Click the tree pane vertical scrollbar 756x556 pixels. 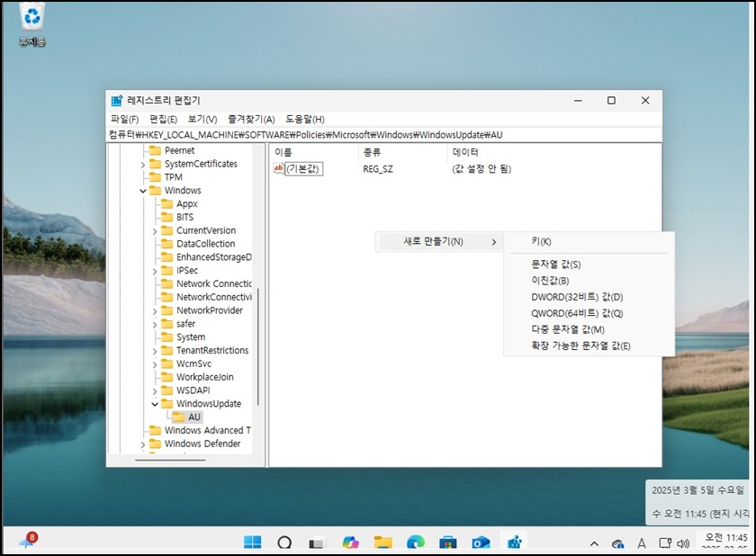click(x=258, y=347)
